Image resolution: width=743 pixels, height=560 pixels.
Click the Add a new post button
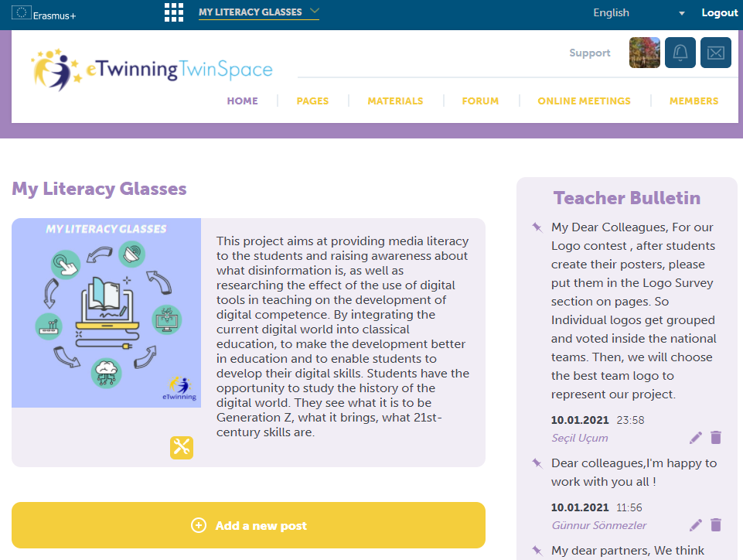tap(248, 525)
